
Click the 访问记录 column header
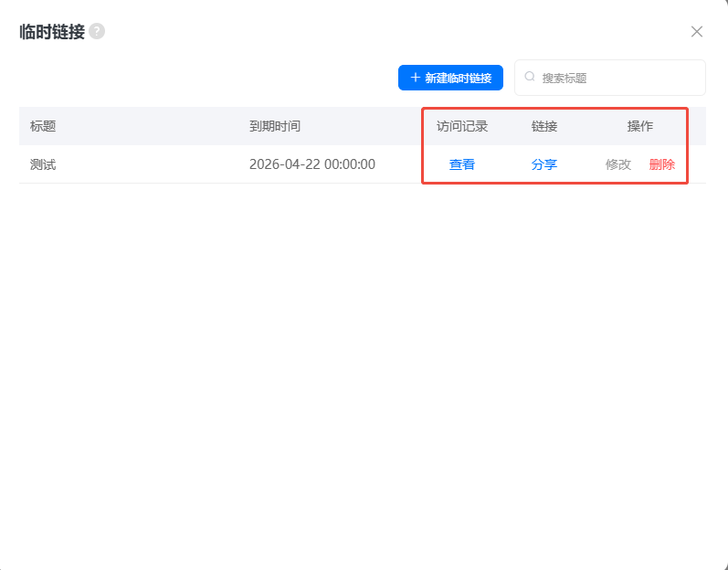462,126
